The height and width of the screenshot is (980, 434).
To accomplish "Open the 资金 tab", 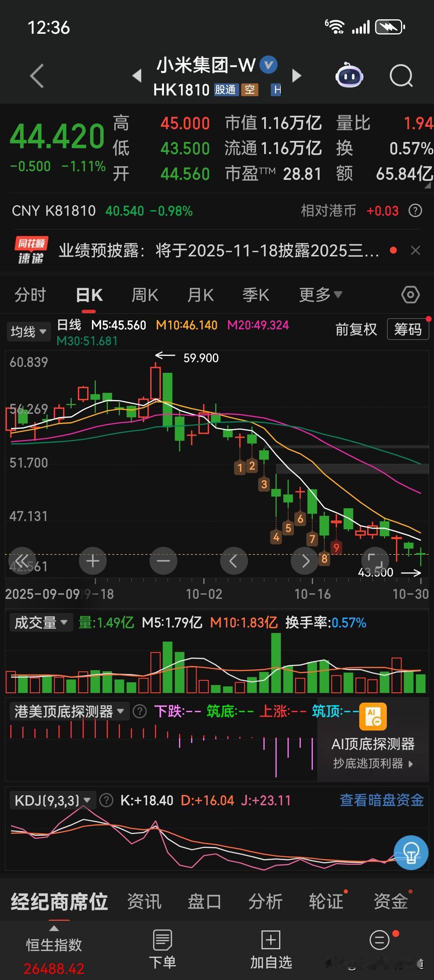I will pos(391,901).
